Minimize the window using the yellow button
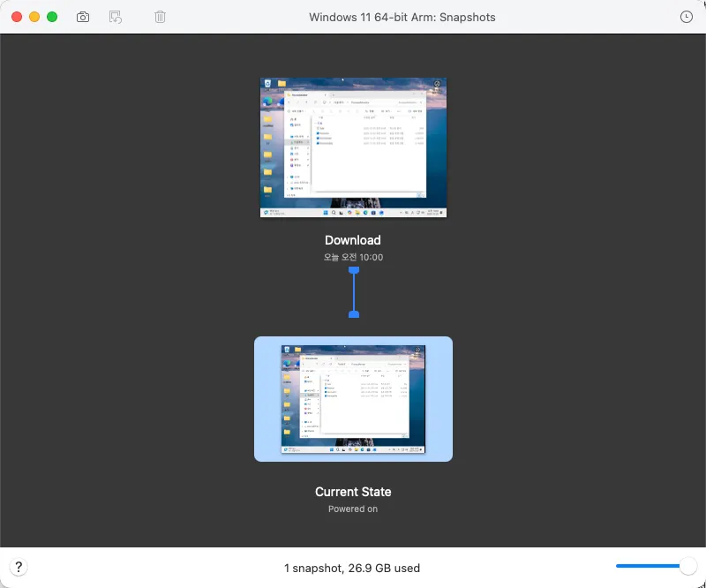This screenshot has height=588, width=706. (x=34, y=17)
